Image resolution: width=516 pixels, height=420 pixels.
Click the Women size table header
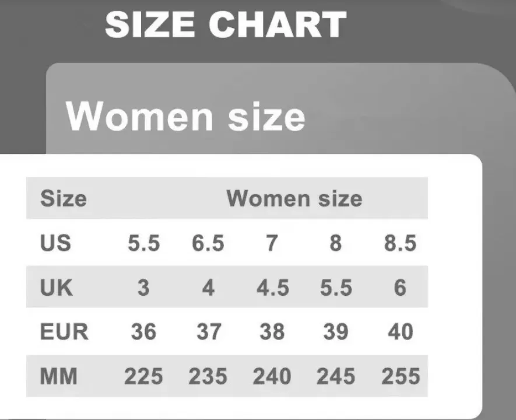294,198
